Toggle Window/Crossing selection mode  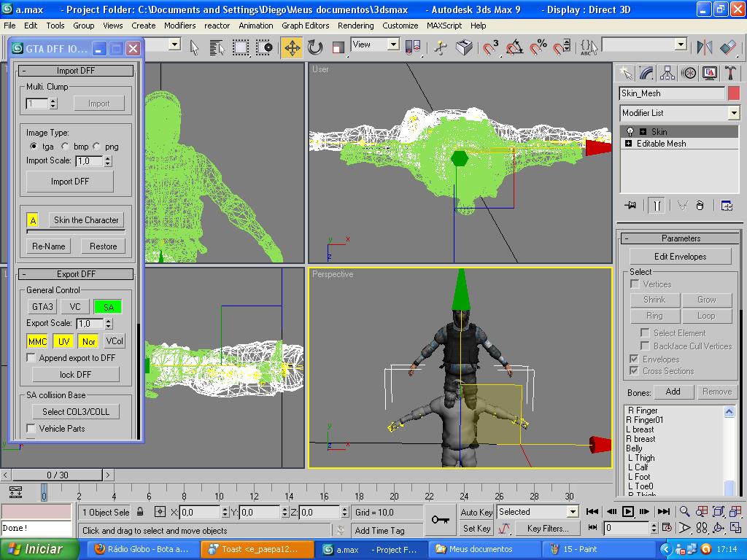pyautogui.click(x=265, y=47)
